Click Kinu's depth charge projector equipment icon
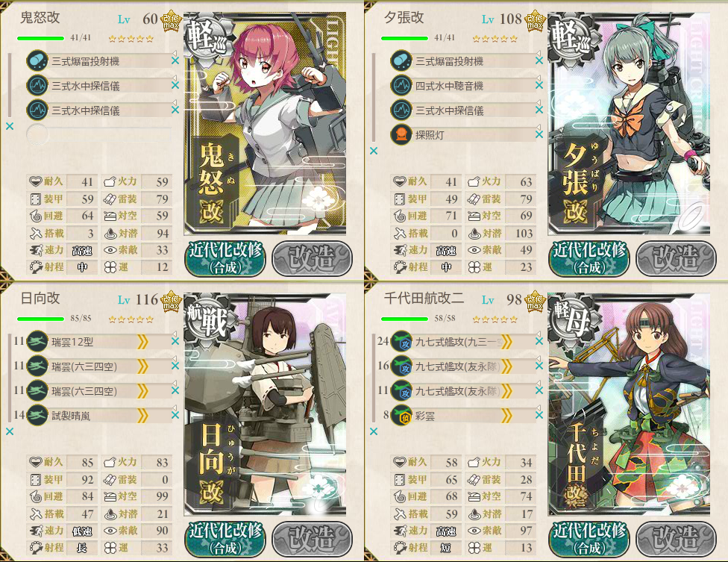The height and width of the screenshot is (562, 728). [x=37, y=61]
